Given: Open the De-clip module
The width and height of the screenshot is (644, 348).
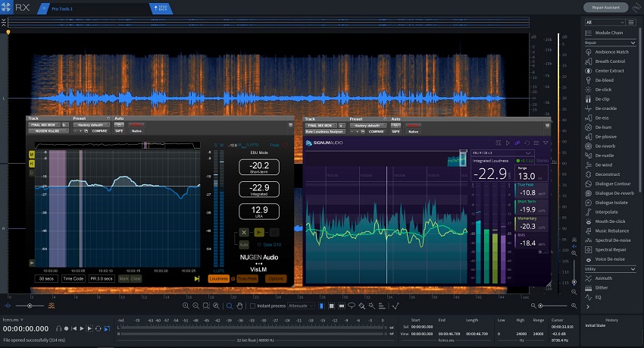Looking at the screenshot, I should (x=598, y=99).
